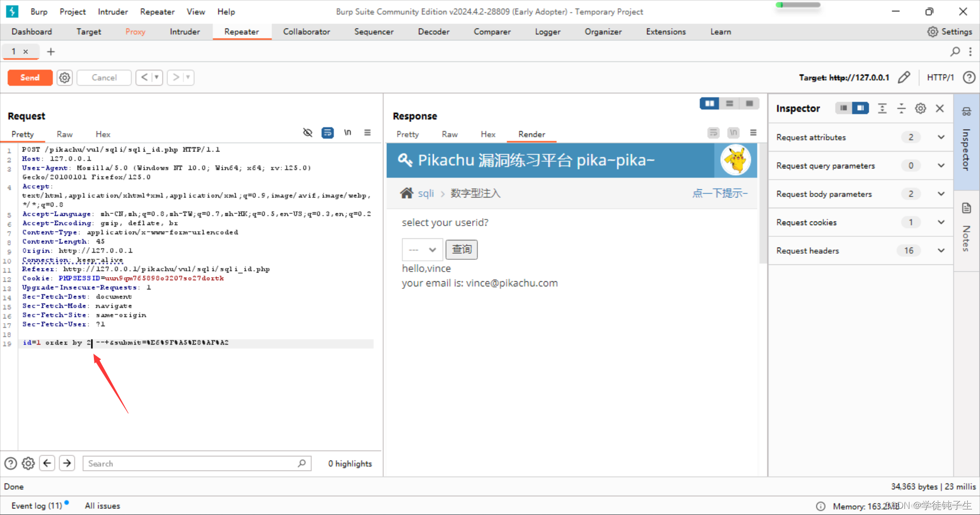Click the search magnifier icon in the tab bar

pos(955,52)
